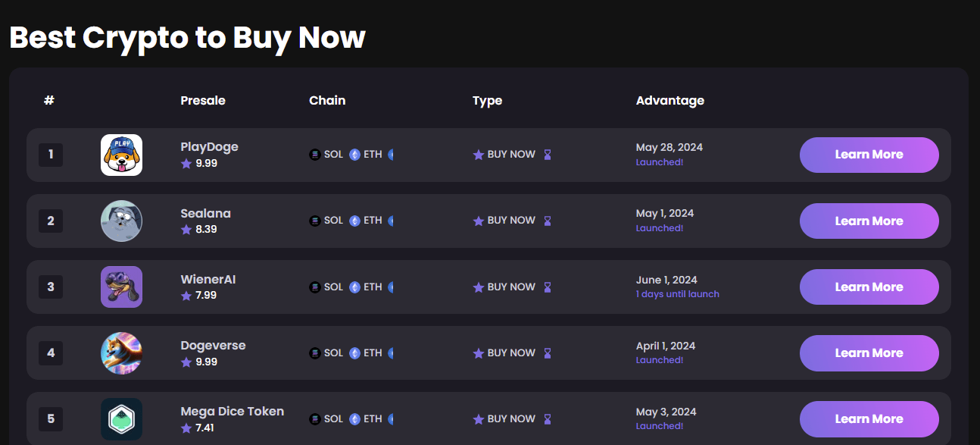Click the BUY NOW star icon for WienerAI
Image resolution: width=980 pixels, height=445 pixels.
pos(478,287)
